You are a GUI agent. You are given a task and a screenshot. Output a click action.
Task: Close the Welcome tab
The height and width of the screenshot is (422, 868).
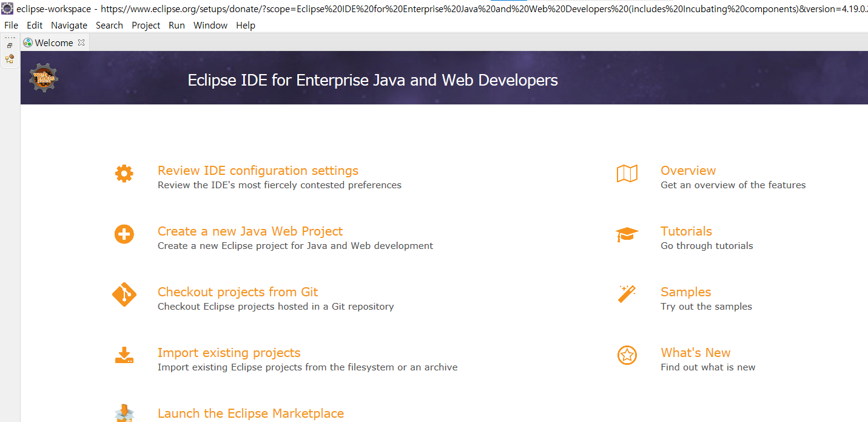pyautogui.click(x=81, y=43)
